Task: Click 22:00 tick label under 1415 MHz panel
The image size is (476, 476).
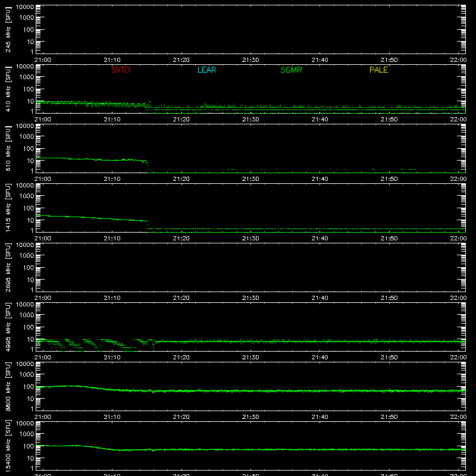Action: (x=458, y=239)
